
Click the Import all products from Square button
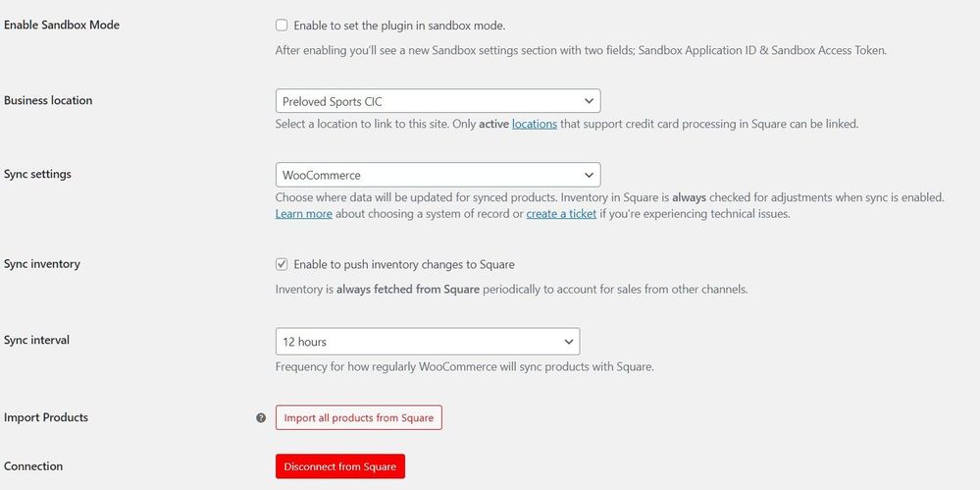358,417
